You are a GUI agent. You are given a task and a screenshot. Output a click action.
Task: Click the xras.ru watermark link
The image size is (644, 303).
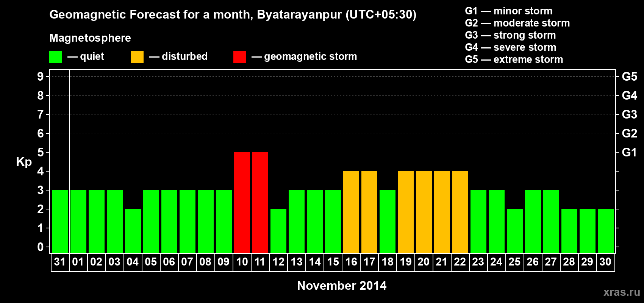coord(622,292)
